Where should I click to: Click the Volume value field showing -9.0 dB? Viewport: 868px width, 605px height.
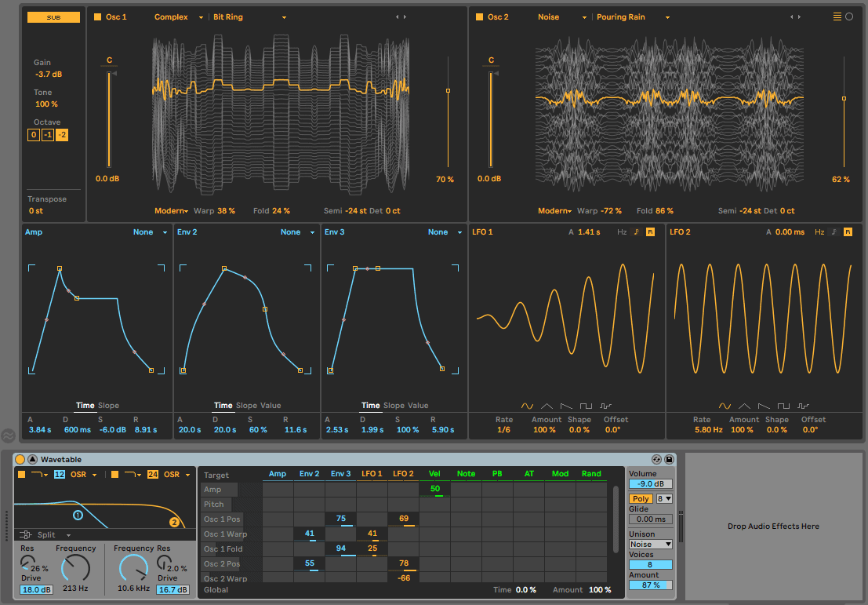650,484
